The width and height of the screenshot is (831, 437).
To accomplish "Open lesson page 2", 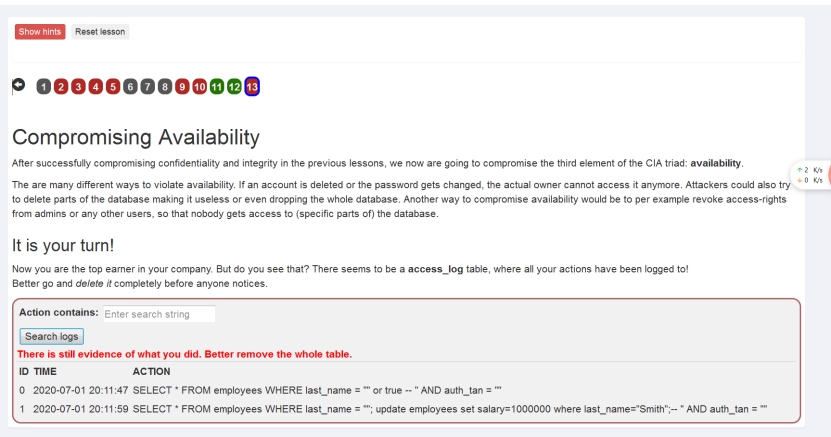I will pyautogui.click(x=61, y=87).
